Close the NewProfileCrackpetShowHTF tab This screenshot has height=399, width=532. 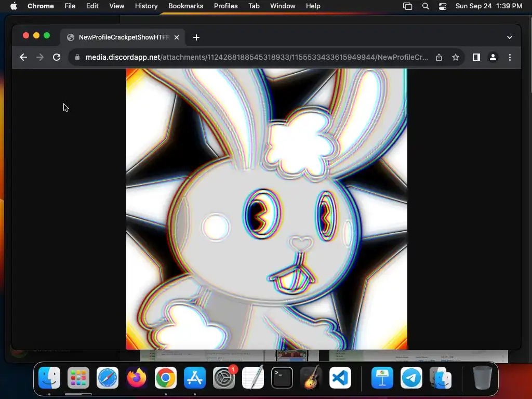[x=177, y=37]
